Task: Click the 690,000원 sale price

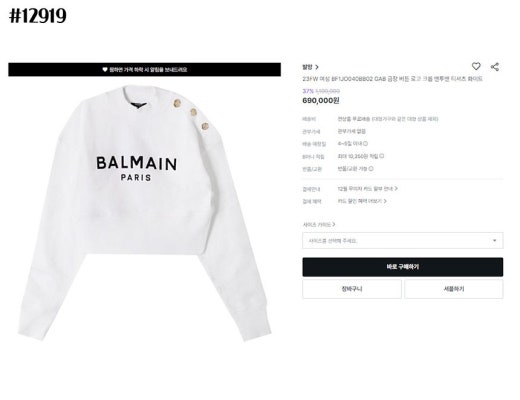Action: (x=321, y=100)
